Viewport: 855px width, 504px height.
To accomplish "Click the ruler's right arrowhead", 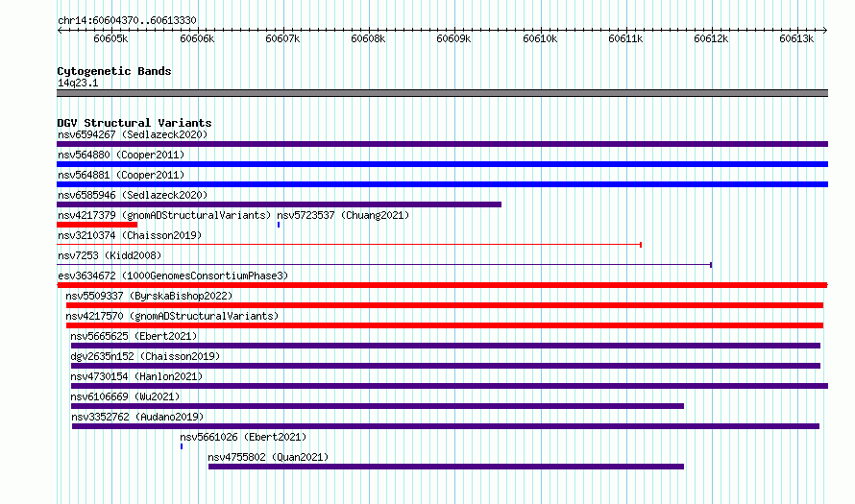I will coord(825,31).
